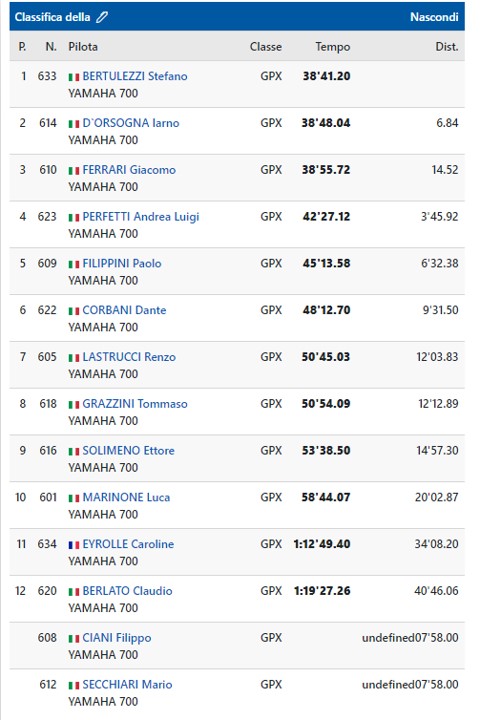Select the BERLATO Claudio link
This screenshot has width=480, height=720.
tap(127, 591)
